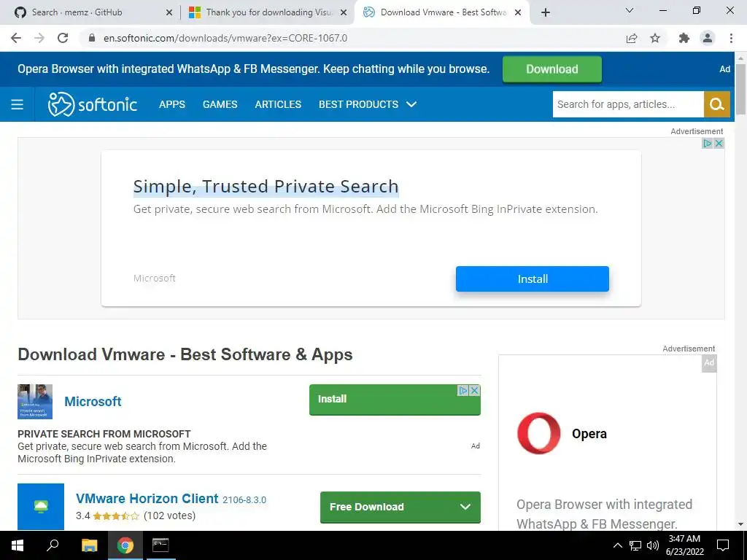This screenshot has height=560, width=747.
Task: Switch to Thank you for downloading Visual tab
Action: [269, 12]
